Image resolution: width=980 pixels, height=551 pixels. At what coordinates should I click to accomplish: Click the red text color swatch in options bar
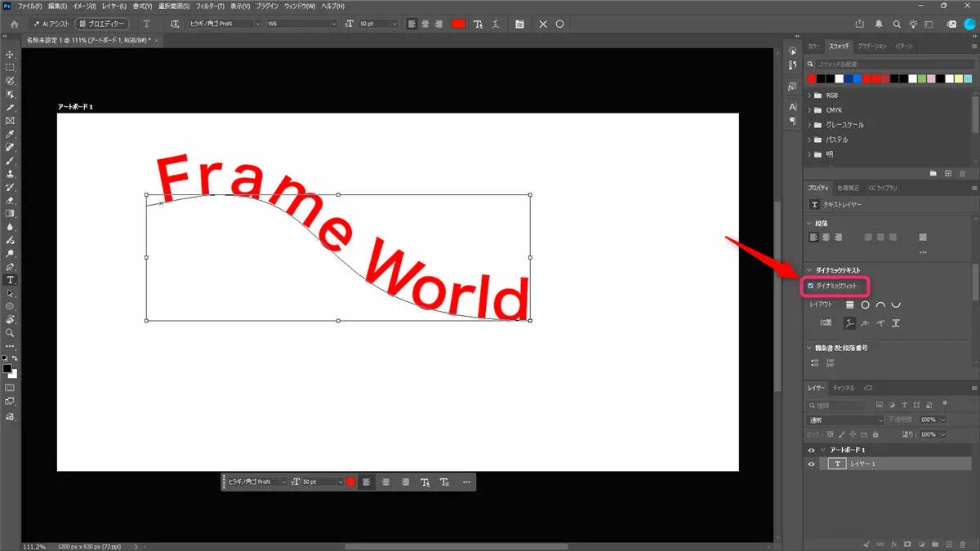pos(458,24)
